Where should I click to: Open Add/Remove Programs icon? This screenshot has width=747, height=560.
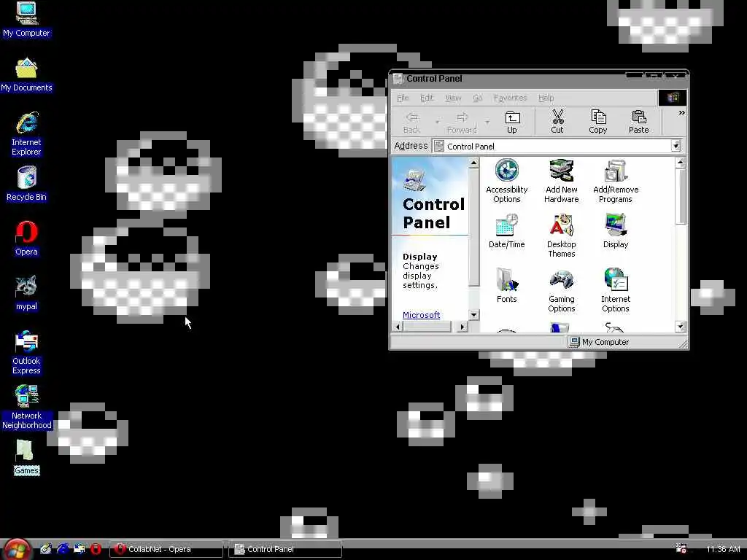(x=616, y=181)
